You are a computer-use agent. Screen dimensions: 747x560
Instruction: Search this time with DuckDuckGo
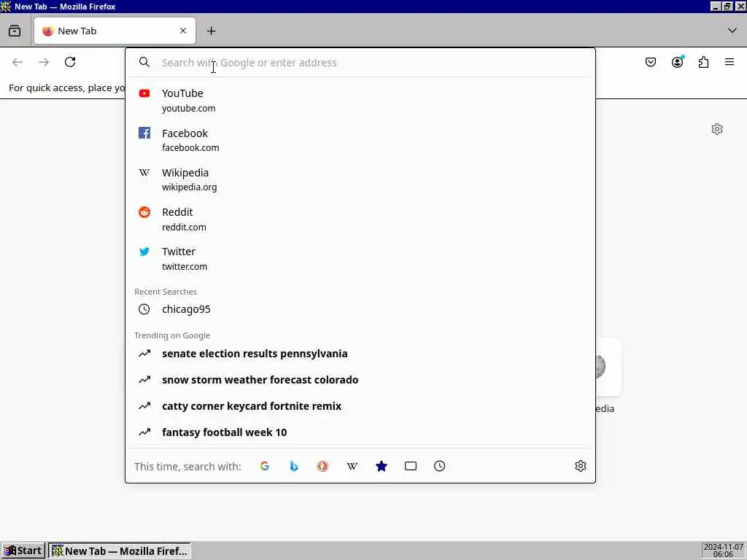click(323, 466)
